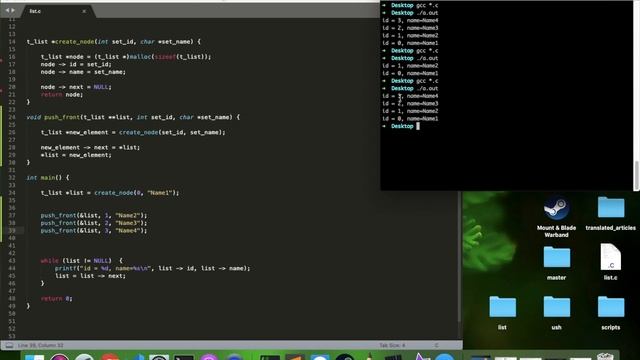This screenshot has width=640, height=360.
Task: Close the list.c tab
Action: click(84, 11)
